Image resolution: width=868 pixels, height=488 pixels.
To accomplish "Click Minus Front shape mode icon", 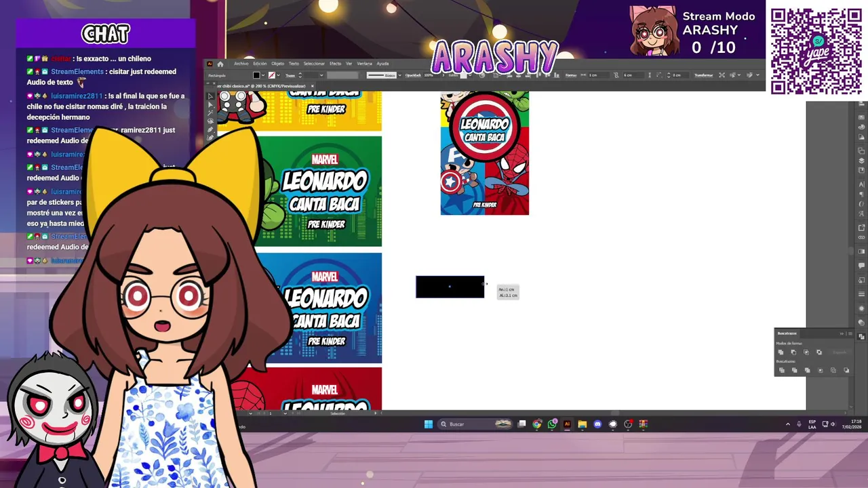I will click(793, 352).
